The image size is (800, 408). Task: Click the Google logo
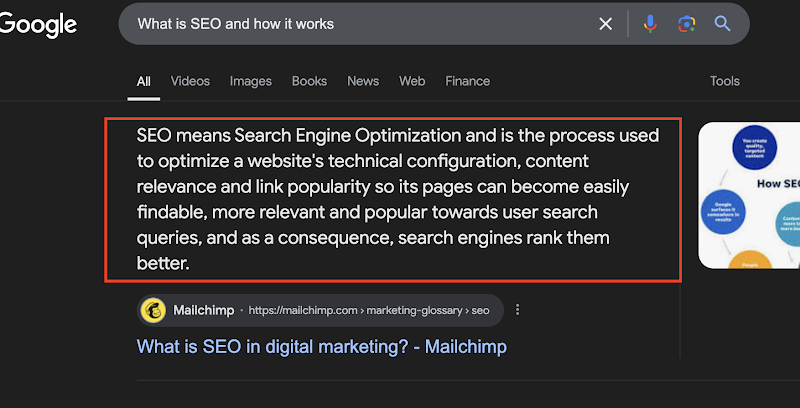tap(38, 23)
